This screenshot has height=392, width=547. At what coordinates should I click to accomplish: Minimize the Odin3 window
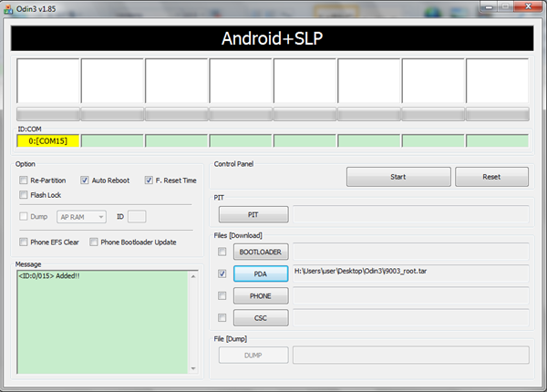(489, 6)
